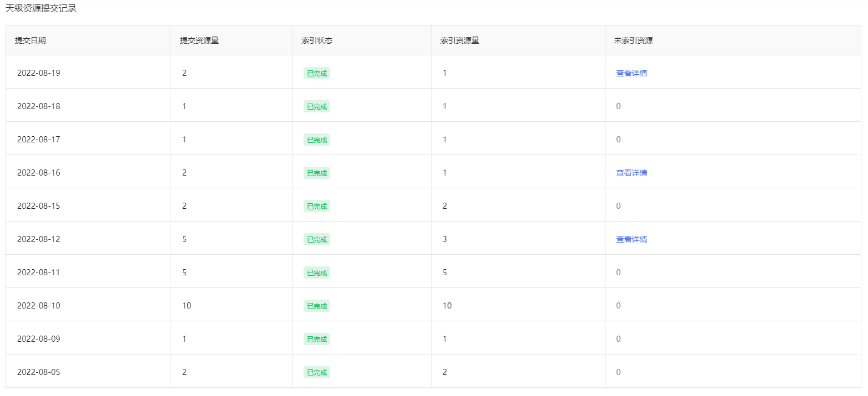Select indexed amount 3 in 2022-08-12 row
Screen dimensions: 868x396
pyautogui.click(x=445, y=239)
